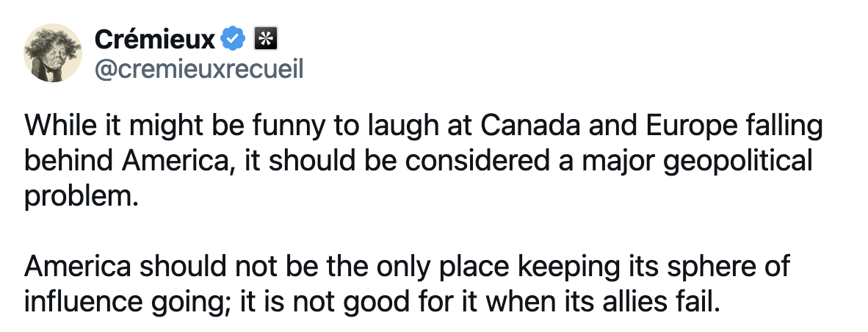Click the word "fail." at the tweet's end
Image resolution: width=868 pixels, height=332 pixels.
coord(692,300)
